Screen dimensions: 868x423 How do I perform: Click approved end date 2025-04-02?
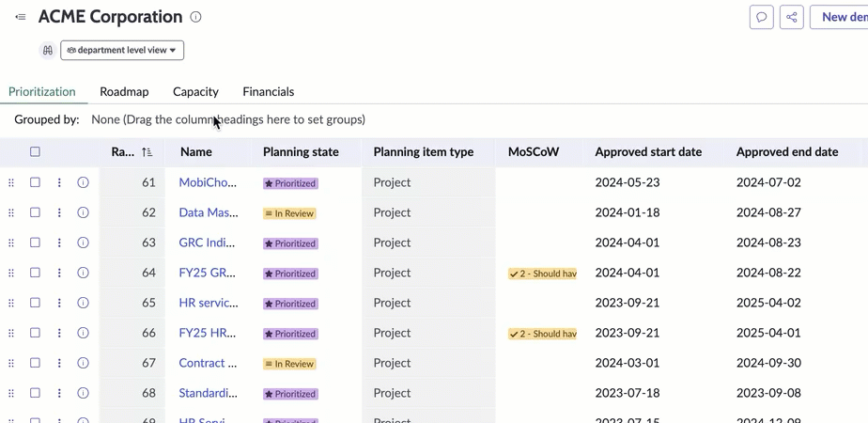click(x=768, y=303)
